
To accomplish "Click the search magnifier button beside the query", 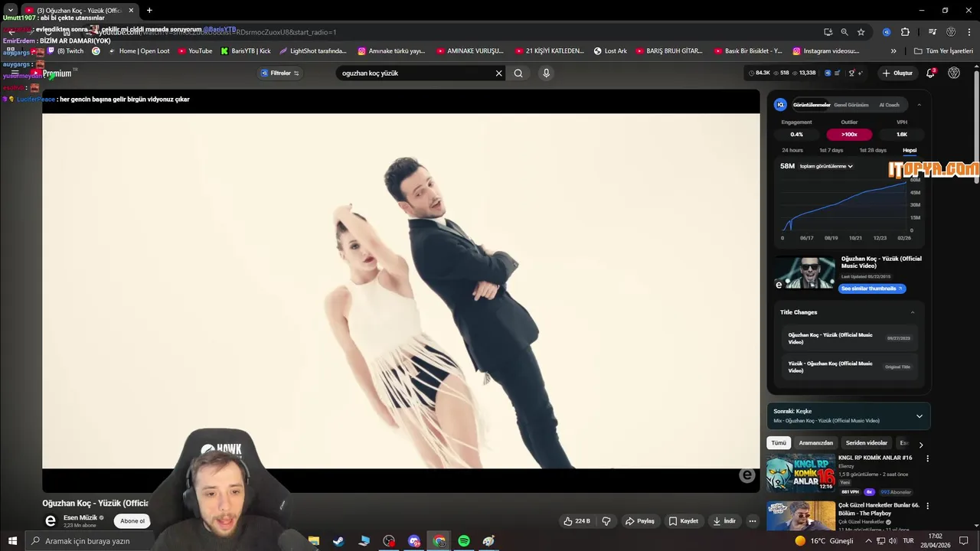I will pyautogui.click(x=518, y=73).
